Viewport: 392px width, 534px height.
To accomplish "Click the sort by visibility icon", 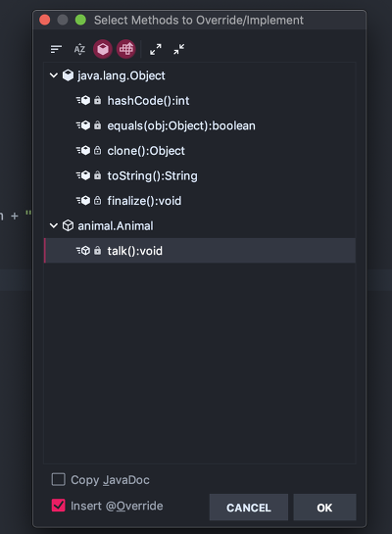I will pyautogui.click(x=56, y=49).
